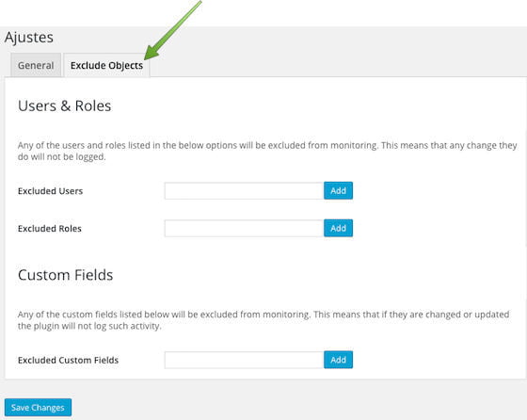Select the Excluded Custom Fields label
Image resolution: width=527 pixels, height=420 pixels.
pos(68,360)
